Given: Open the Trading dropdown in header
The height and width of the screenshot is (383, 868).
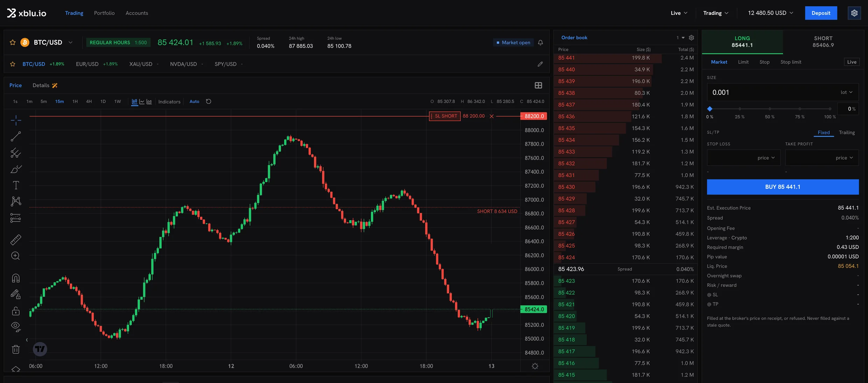Looking at the screenshot, I should [x=716, y=13].
